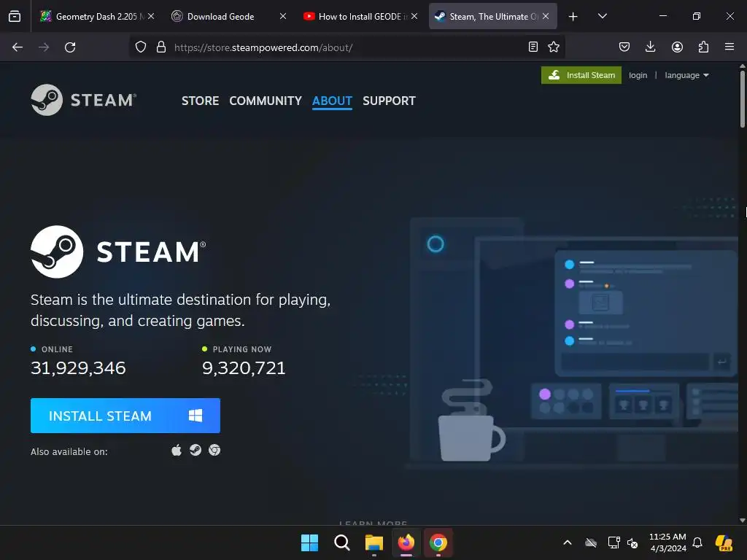This screenshot has height=560, width=747.
Task: Click the address bar URL field
Action: 348,47
